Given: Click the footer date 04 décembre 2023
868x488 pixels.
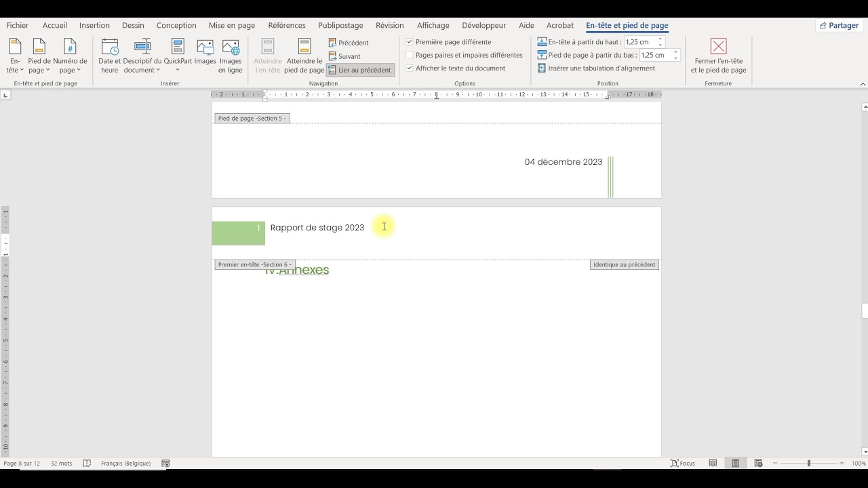Looking at the screenshot, I should click(564, 162).
